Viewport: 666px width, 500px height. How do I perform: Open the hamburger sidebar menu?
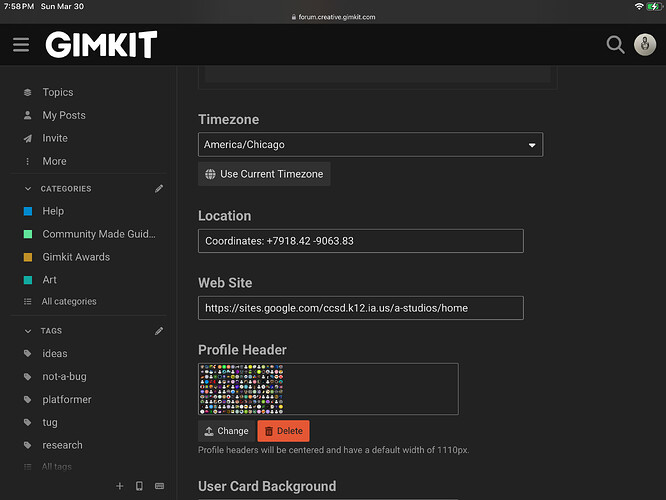[21, 45]
